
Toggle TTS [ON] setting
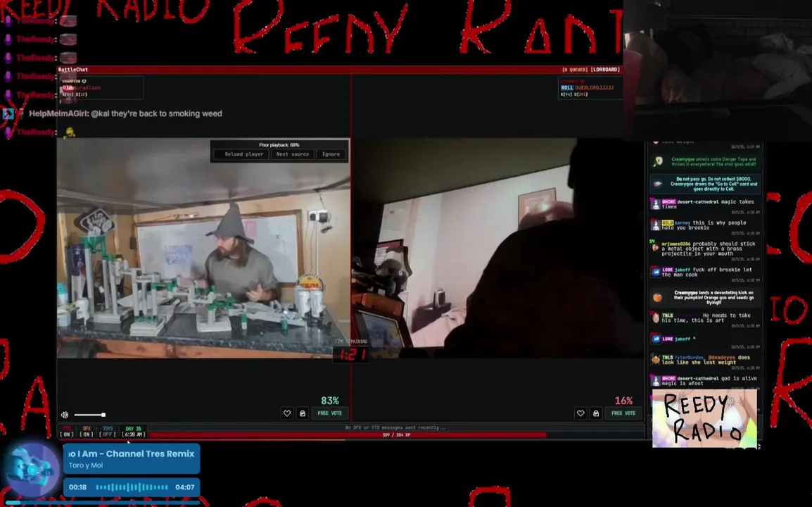tap(67, 432)
